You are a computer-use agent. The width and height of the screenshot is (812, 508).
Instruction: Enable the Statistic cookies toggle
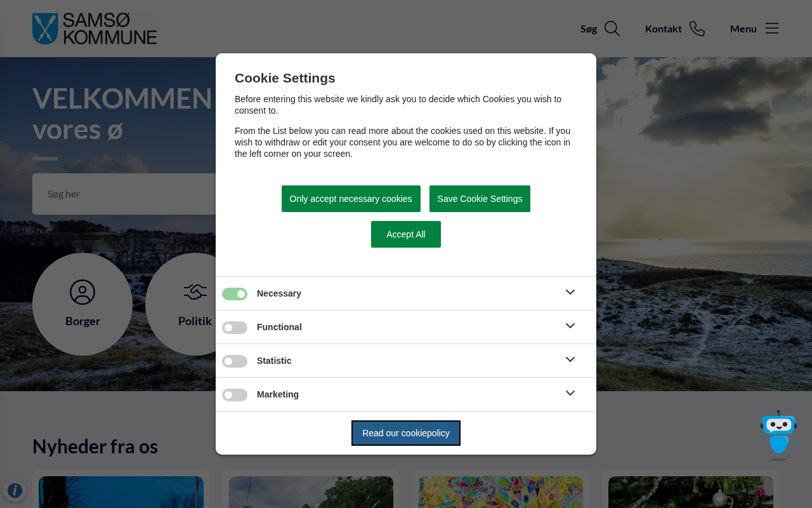[235, 361]
